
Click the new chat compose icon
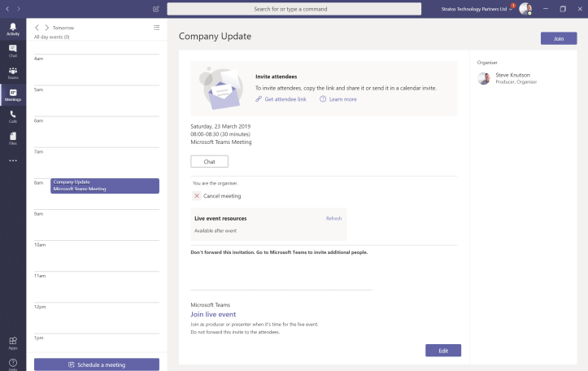[155, 9]
